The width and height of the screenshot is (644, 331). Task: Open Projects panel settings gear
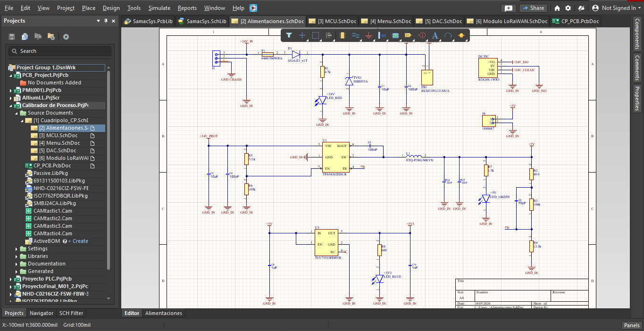coord(66,37)
